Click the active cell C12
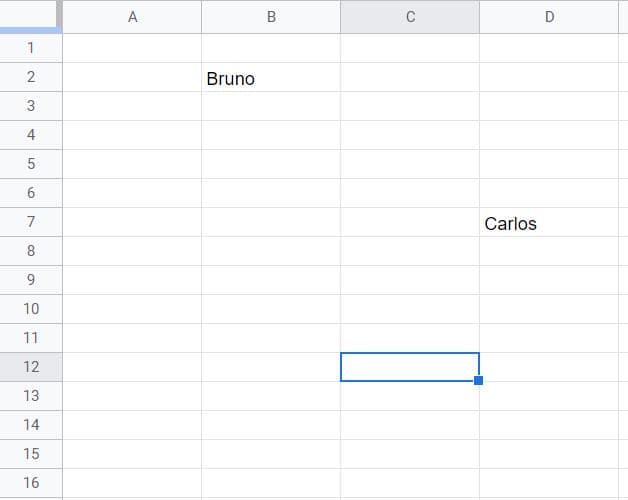Viewport: 628px width, 500px height. [x=410, y=367]
